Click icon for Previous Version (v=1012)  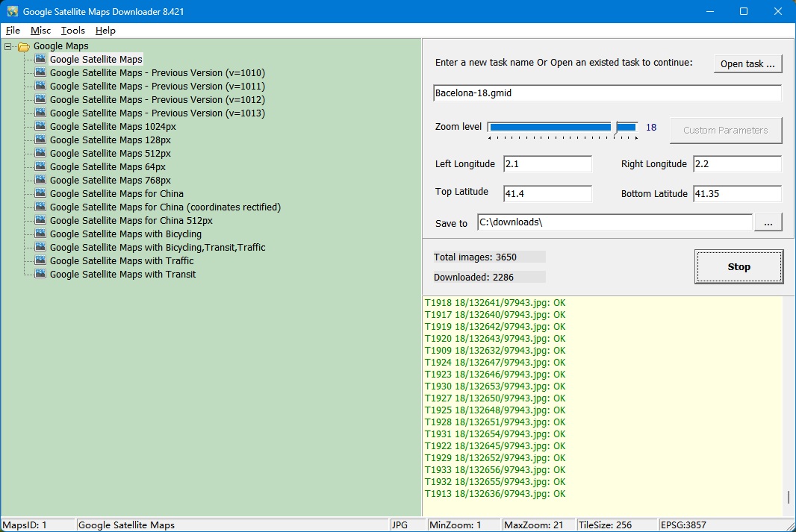click(x=40, y=99)
